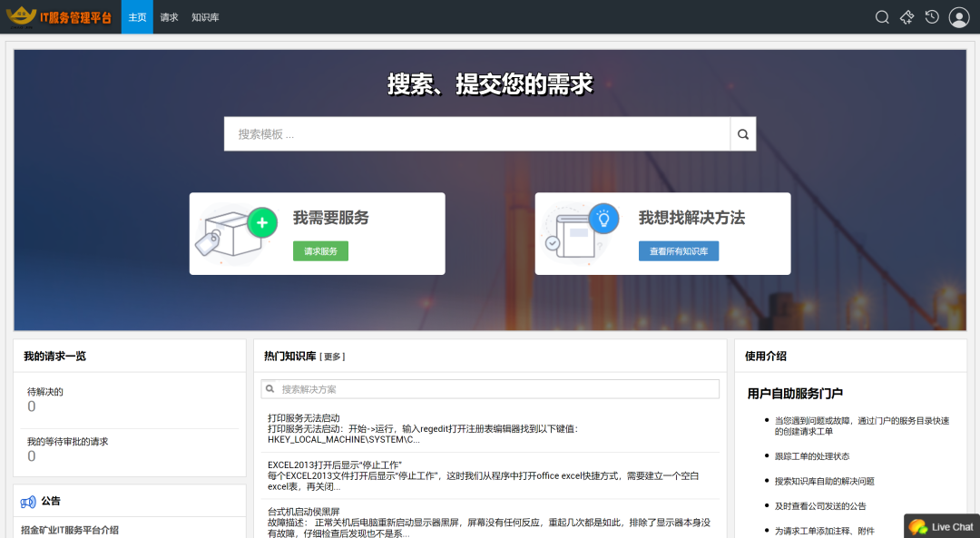Select the 主页 tab
The height and width of the screenshot is (538, 980).
pyautogui.click(x=137, y=16)
